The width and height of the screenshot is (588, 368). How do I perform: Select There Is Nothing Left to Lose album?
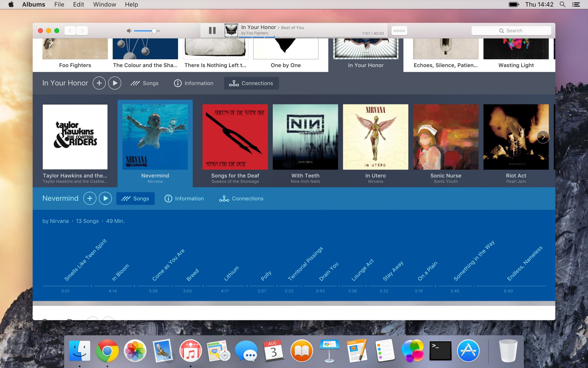coord(215,54)
